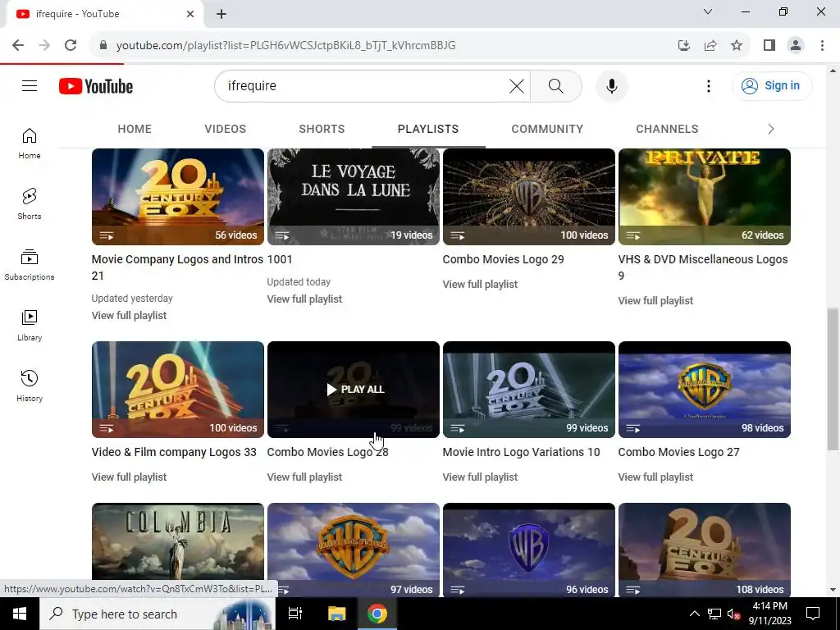Bookmark this page with star icon
The width and height of the screenshot is (840, 630).
pyautogui.click(x=737, y=45)
